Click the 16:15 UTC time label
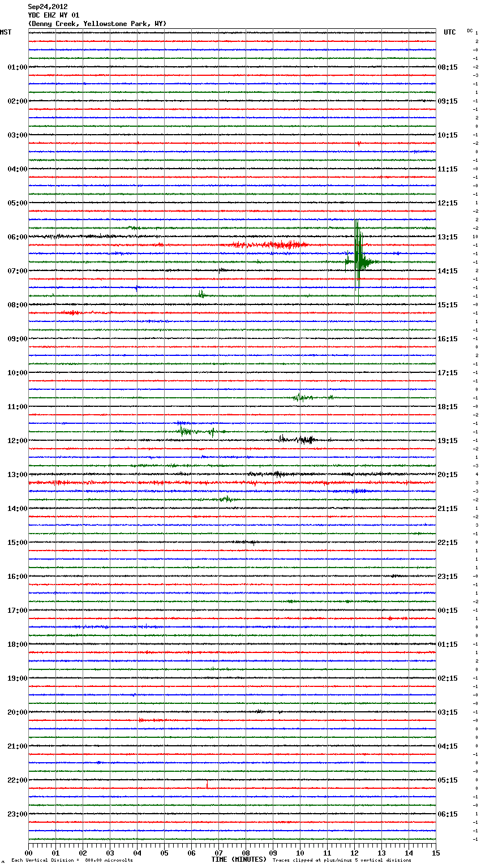 [448, 339]
